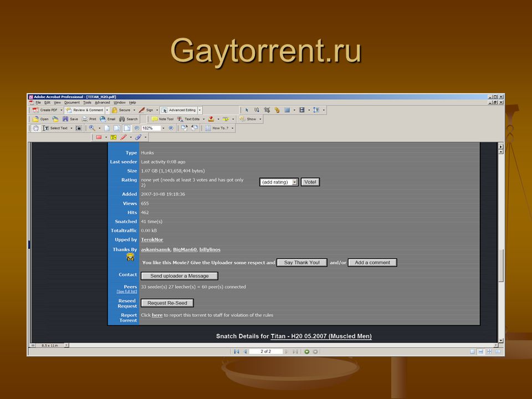Click the Vote! button

pyautogui.click(x=310, y=182)
